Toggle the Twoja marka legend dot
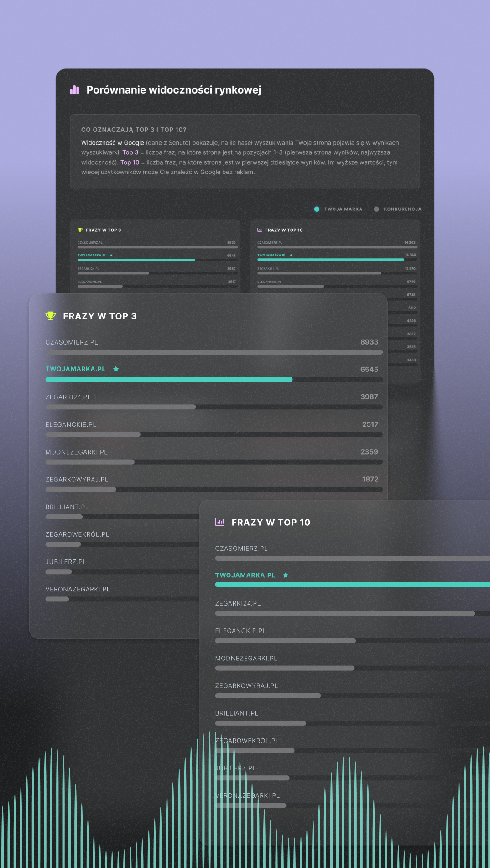This screenshot has width=490, height=868. (317, 209)
